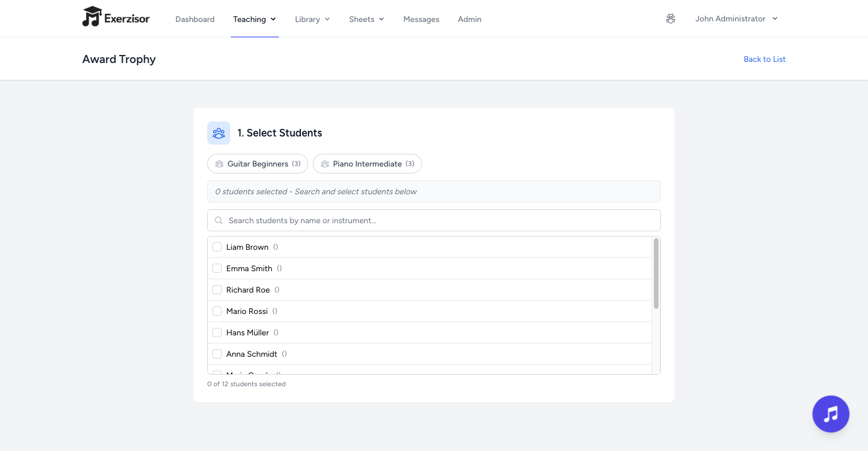Viewport: 868px width, 451px height.
Task: Expand the Library menu dropdown
Action: (x=312, y=19)
